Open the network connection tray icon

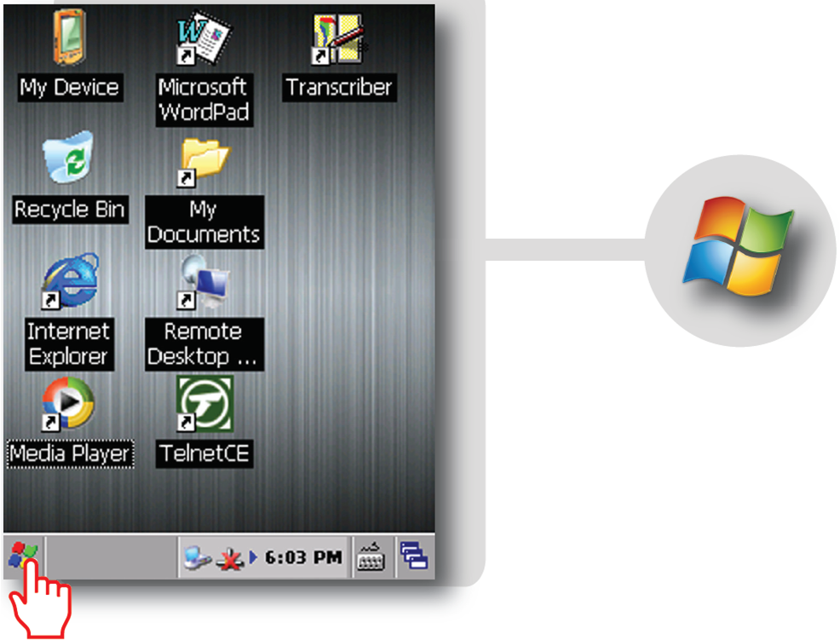(198, 557)
